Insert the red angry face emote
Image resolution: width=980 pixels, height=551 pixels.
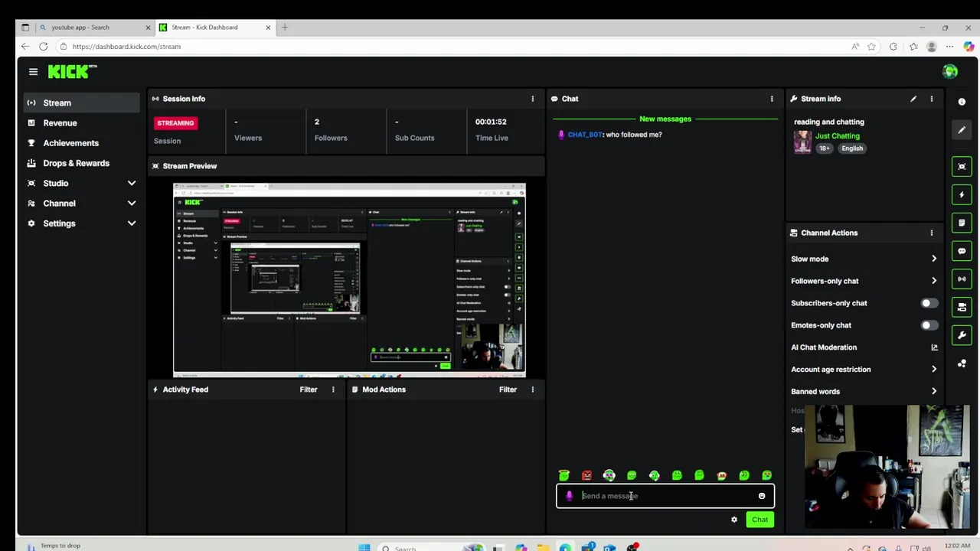(x=586, y=475)
